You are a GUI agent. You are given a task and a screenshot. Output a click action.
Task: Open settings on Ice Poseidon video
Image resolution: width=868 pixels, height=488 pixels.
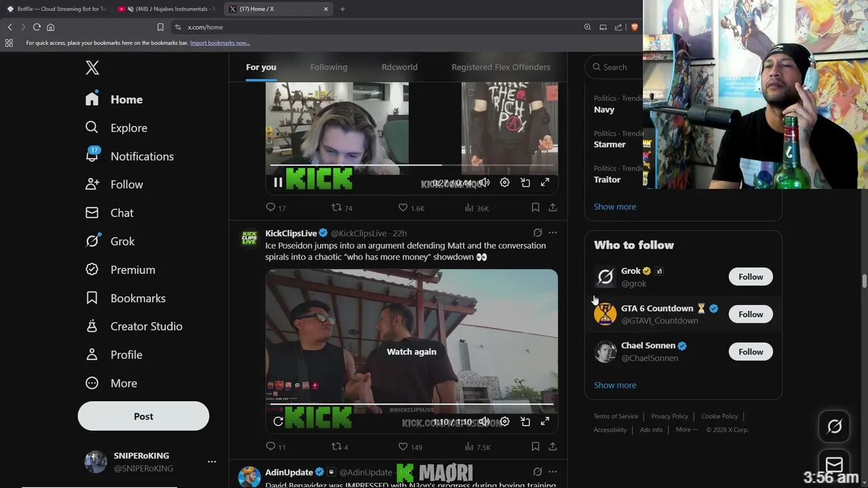(505, 422)
